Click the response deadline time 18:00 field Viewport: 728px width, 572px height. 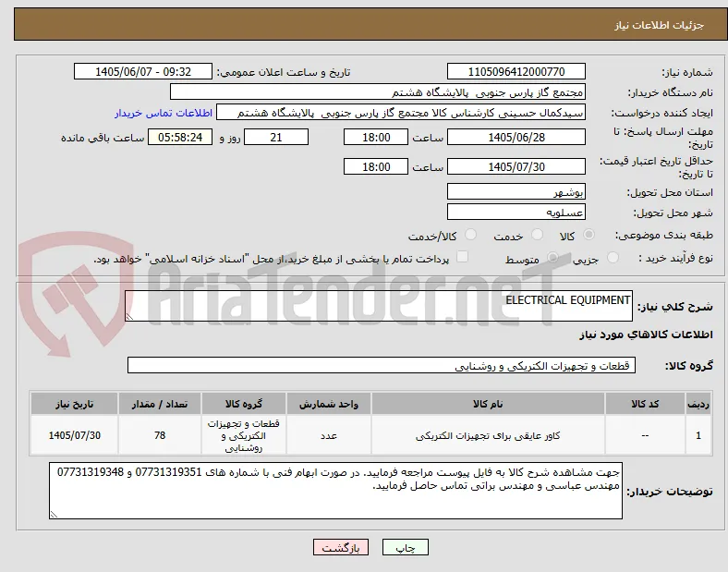click(376, 137)
